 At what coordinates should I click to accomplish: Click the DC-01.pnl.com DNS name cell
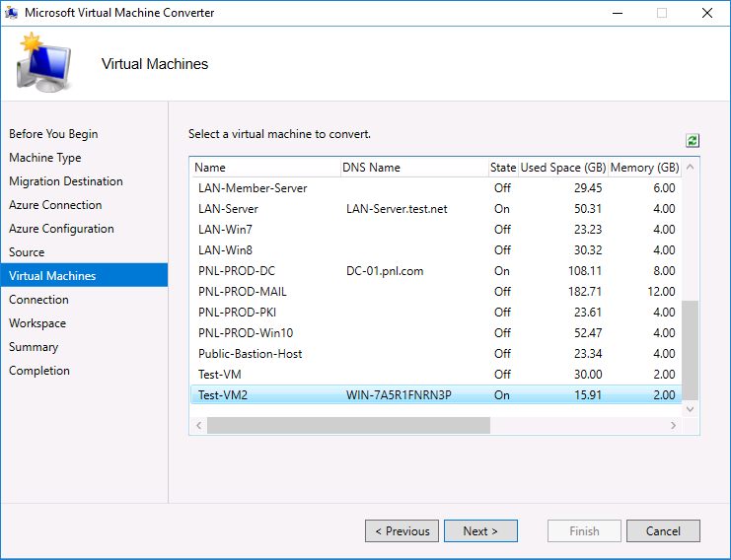[385, 271]
